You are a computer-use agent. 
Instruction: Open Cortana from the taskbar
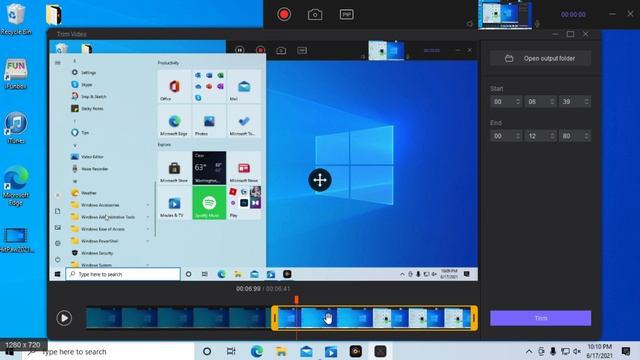pyautogui.click(x=207, y=351)
